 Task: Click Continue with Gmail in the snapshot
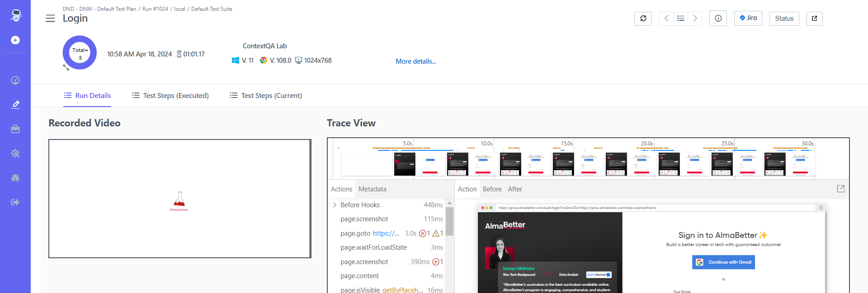[723, 262]
